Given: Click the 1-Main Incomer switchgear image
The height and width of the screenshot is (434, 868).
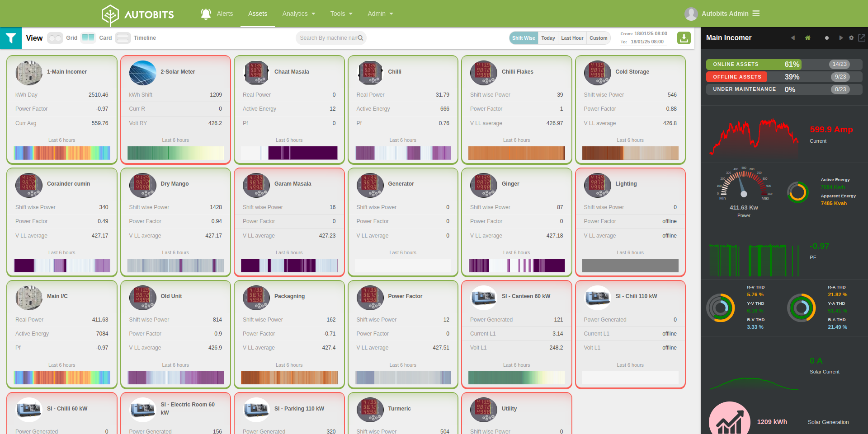Looking at the screenshot, I should [29, 73].
